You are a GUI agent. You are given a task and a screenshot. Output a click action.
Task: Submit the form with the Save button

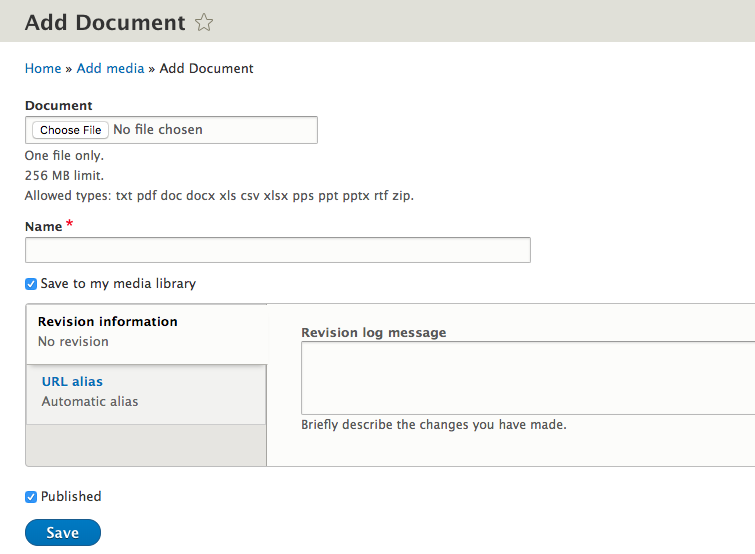point(62,533)
